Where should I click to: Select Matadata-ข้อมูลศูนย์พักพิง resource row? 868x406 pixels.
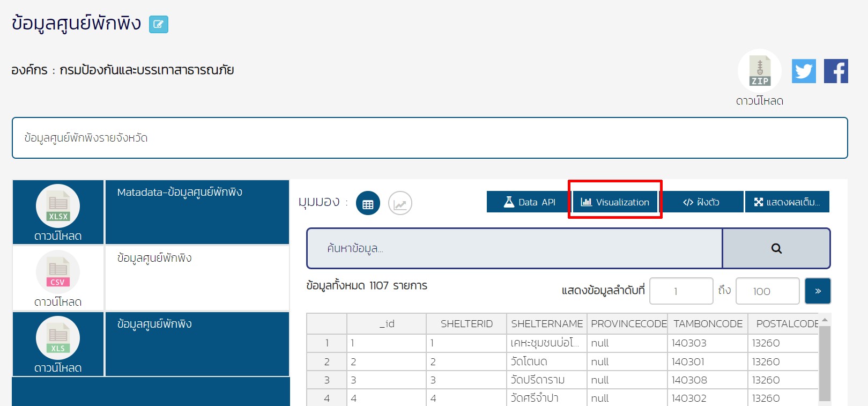[197, 212]
